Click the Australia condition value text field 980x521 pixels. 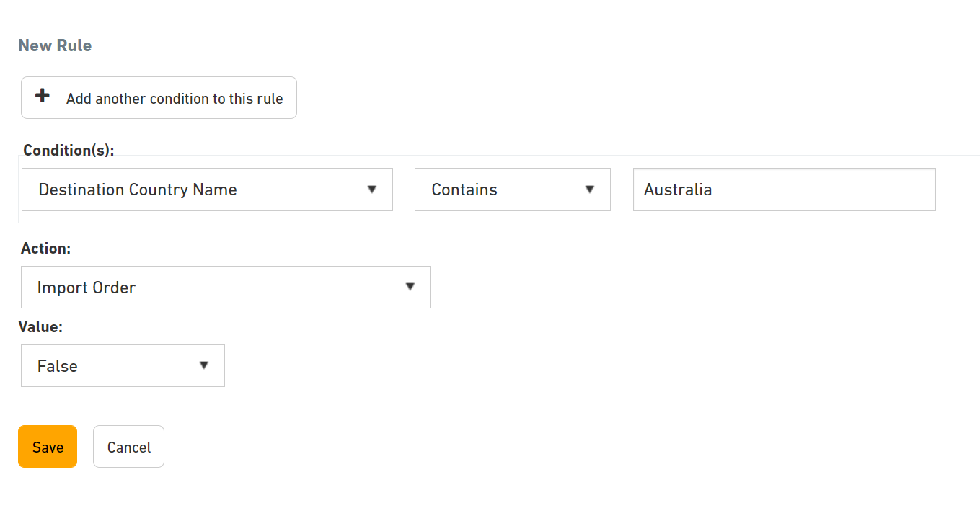coord(784,190)
